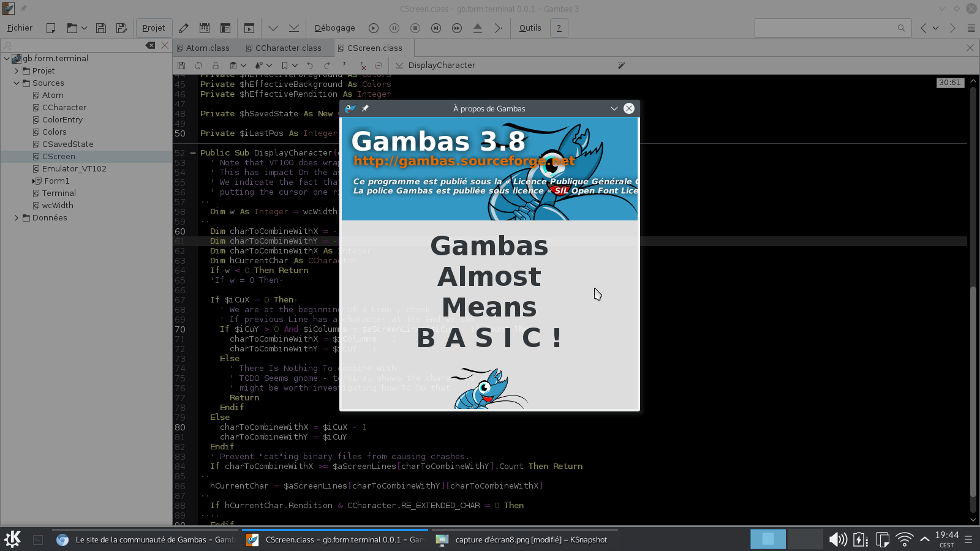
Task: Click the eject-style step out icon
Action: pyautogui.click(x=478, y=28)
